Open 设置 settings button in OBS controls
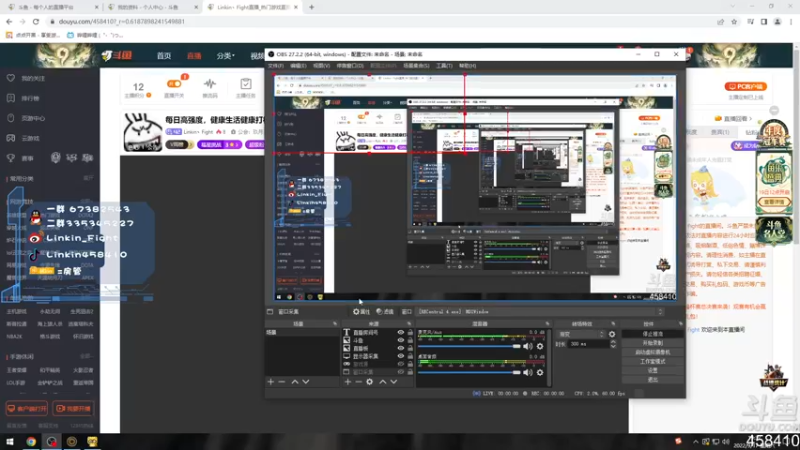Viewport: 800px width, 450px height. click(x=653, y=371)
